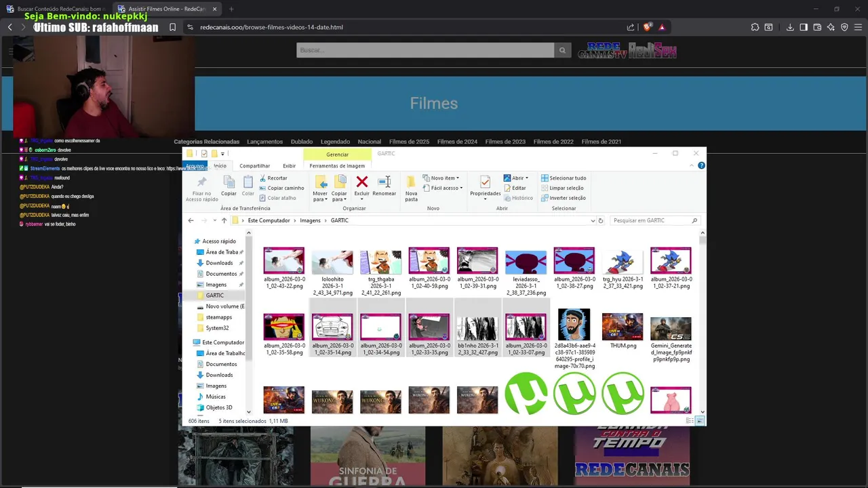This screenshot has height=488, width=868.
Task: Click the website Buscar search field
Action: coord(425,50)
